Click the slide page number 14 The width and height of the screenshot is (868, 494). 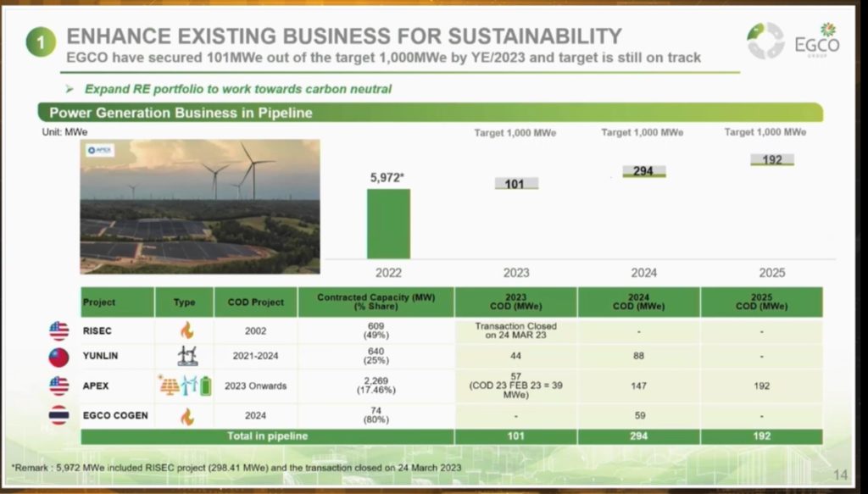(840, 475)
